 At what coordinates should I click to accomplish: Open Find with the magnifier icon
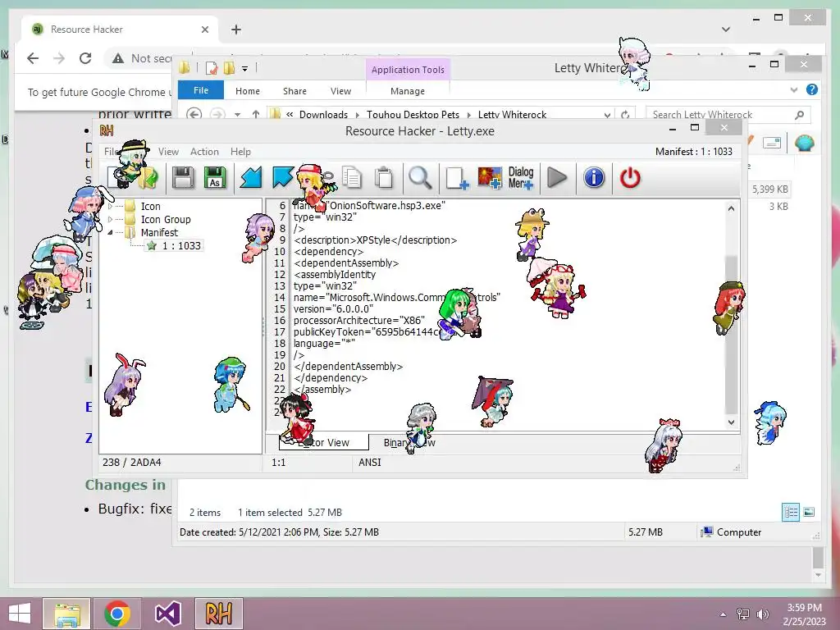pos(420,178)
